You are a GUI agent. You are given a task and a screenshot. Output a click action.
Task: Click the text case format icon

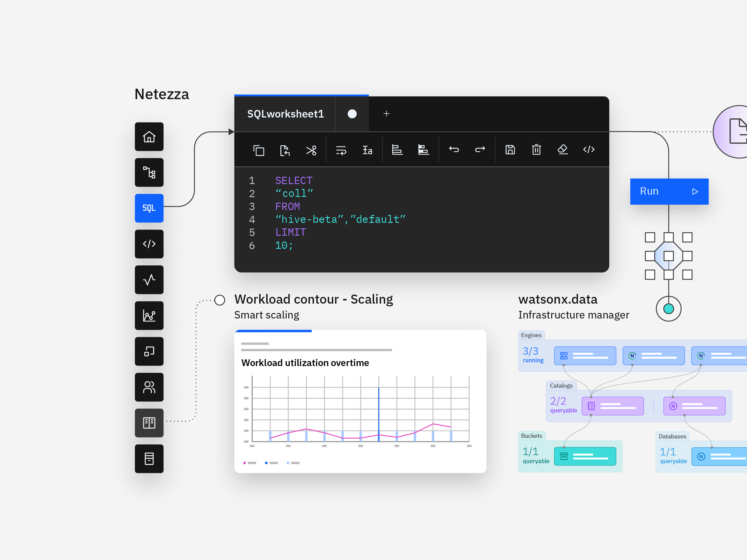[367, 150]
